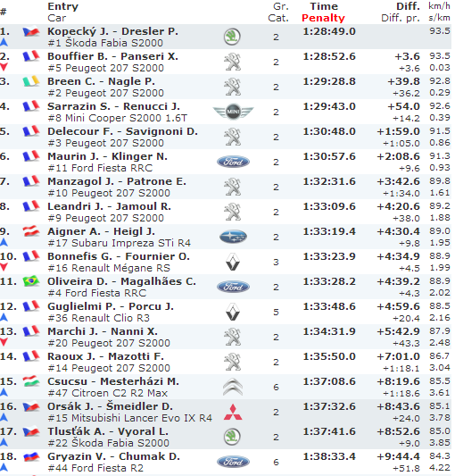Open Sarrazin S. - Renucci J. entry
This screenshot has width=455, height=476.
(113, 106)
